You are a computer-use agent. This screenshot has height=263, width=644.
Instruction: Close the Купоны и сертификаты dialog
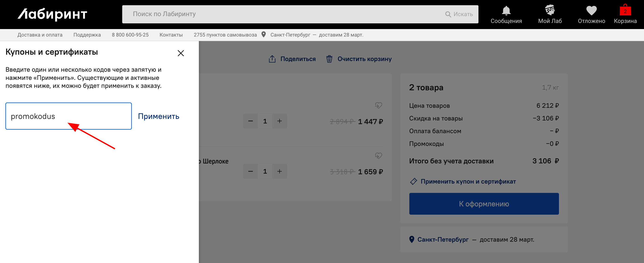point(181,53)
